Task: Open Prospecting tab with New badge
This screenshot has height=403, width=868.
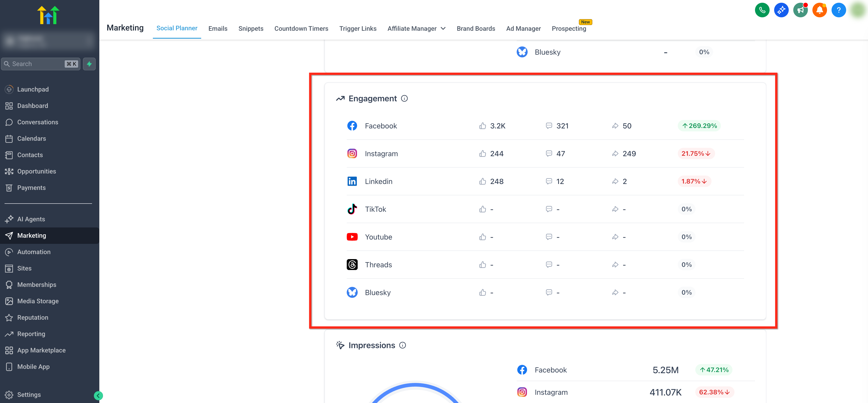Action: click(x=568, y=29)
